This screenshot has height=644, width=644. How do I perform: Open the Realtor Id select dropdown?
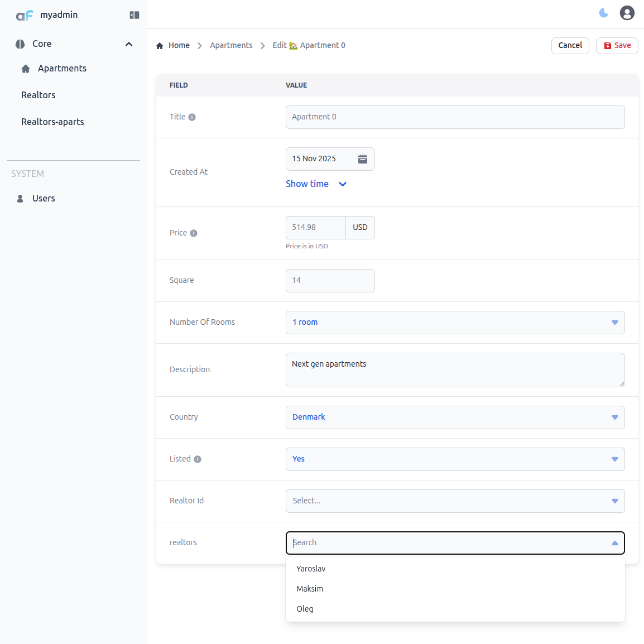click(x=455, y=501)
